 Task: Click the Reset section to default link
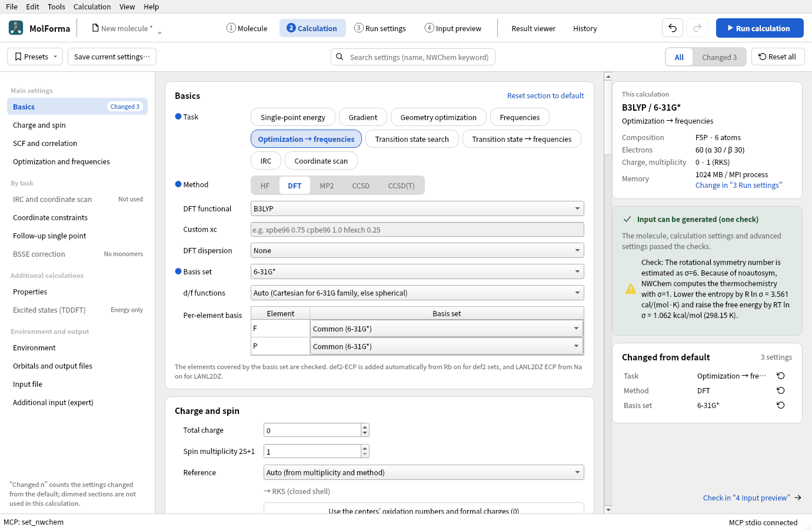545,95
